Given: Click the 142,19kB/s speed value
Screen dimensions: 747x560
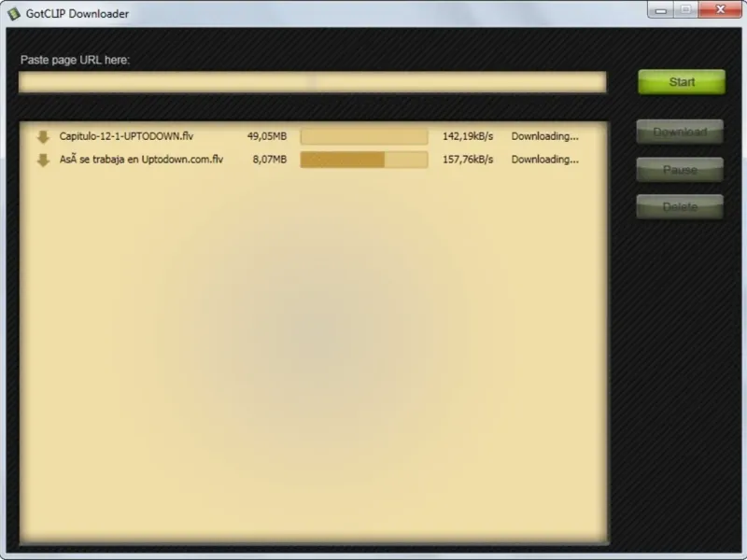Looking at the screenshot, I should (468, 136).
